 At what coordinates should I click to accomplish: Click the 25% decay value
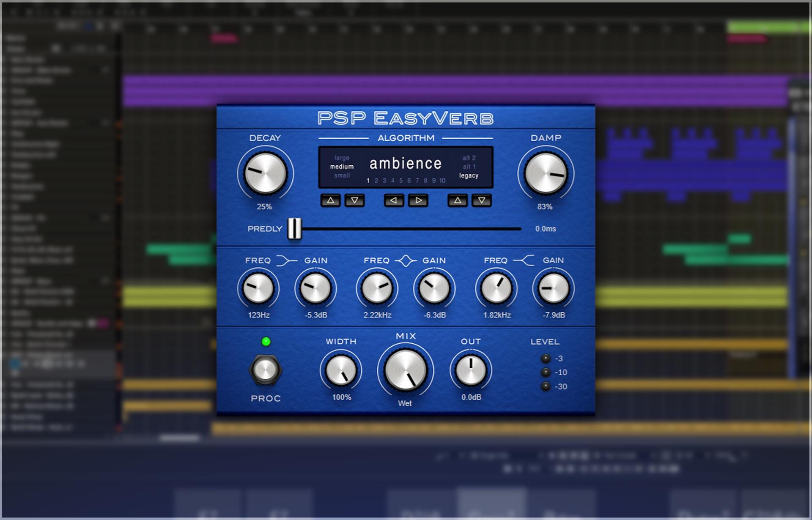[x=264, y=207]
